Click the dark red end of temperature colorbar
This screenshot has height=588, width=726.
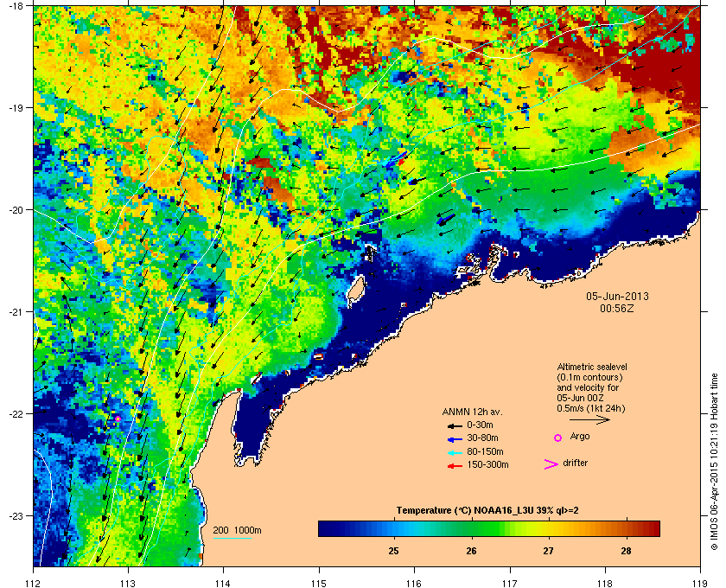tap(653, 528)
